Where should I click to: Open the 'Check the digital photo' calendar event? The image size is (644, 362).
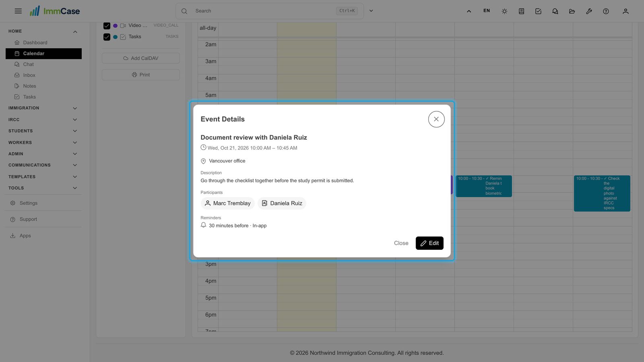pyautogui.click(x=602, y=193)
